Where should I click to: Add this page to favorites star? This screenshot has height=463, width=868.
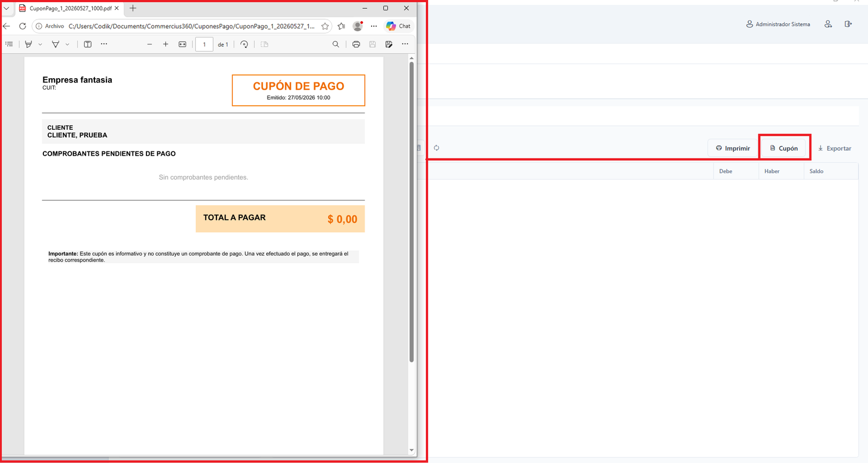click(x=325, y=26)
